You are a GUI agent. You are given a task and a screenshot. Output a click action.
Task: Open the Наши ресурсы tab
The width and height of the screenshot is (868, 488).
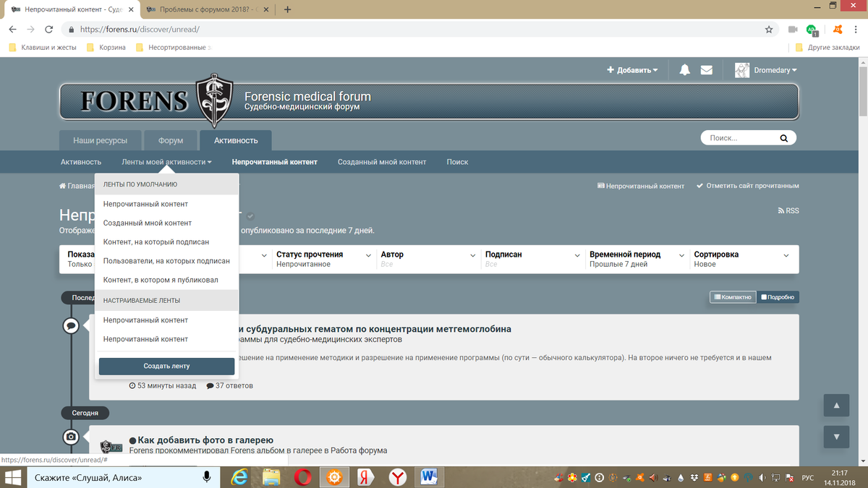[x=100, y=141]
